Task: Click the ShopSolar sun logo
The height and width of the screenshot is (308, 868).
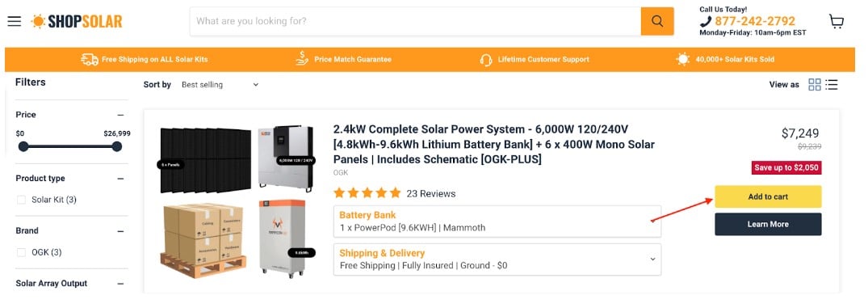Action: click(77, 22)
